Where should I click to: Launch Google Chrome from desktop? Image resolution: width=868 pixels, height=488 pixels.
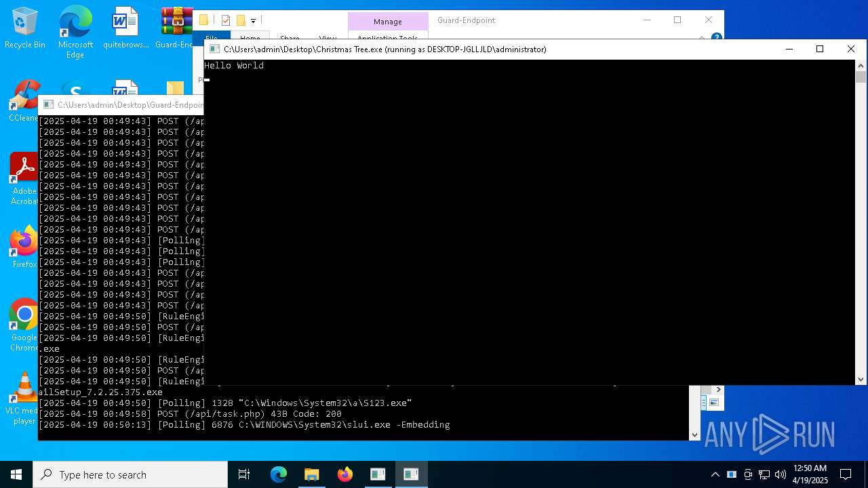[24, 325]
